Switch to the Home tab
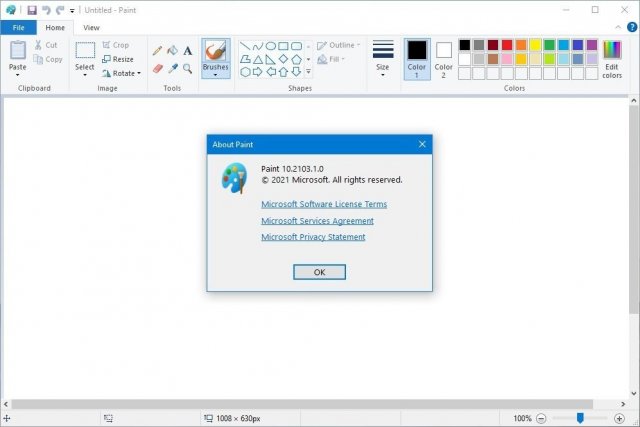 (55, 27)
